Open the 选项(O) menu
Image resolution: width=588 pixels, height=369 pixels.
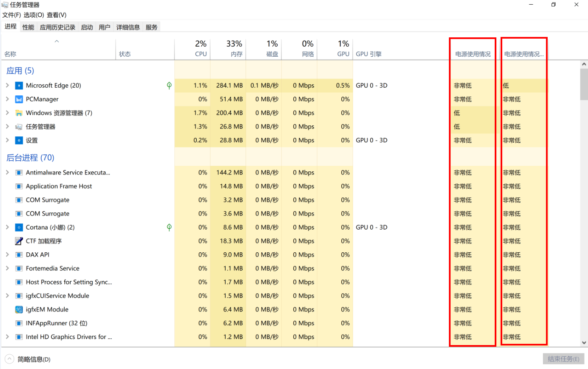(x=34, y=15)
